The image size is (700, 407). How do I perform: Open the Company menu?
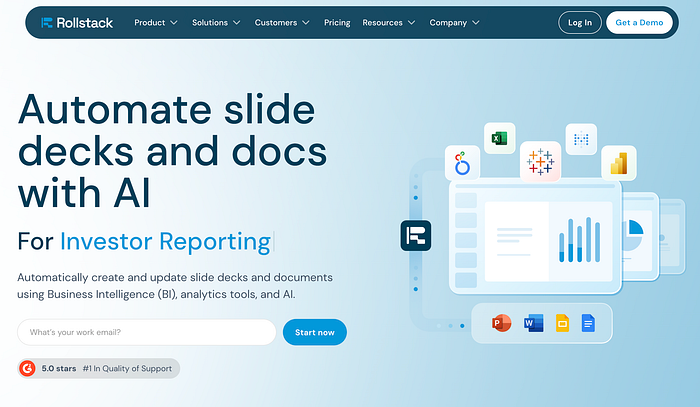pyautogui.click(x=448, y=23)
